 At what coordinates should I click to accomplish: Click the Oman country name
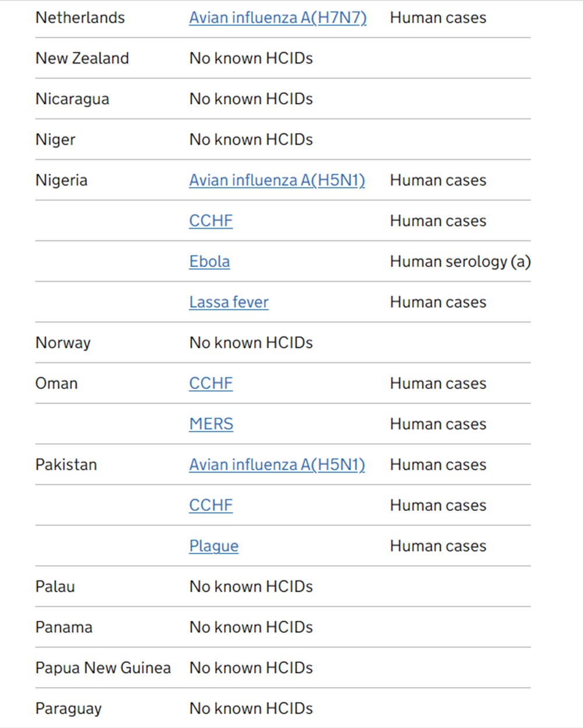pos(57,383)
